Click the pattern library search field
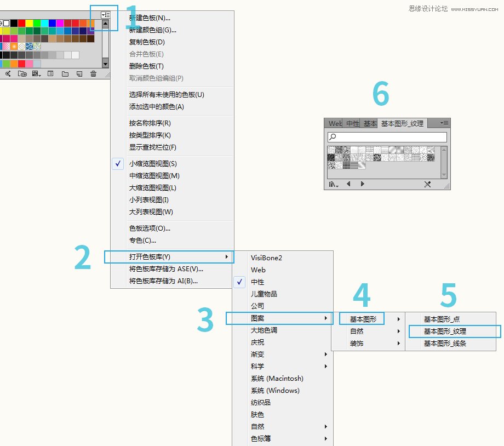Image resolution: width=504 pixels, height=446 pixels. coord(386,137)
